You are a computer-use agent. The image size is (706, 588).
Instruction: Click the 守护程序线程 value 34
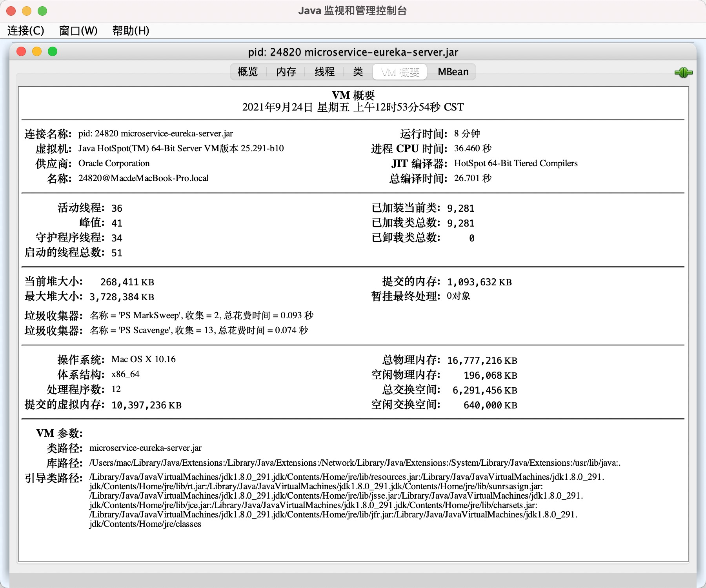coord(117,238)
